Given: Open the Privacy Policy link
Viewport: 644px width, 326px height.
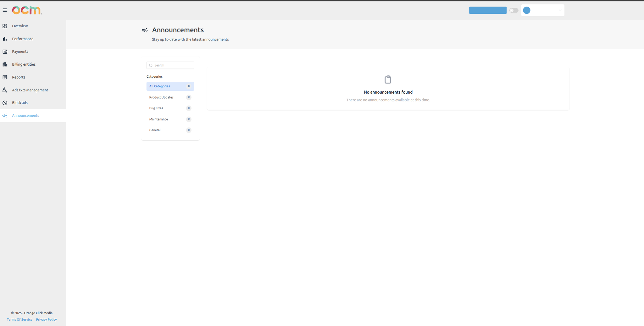Looking at the screenshot, I should coord(46,320).
